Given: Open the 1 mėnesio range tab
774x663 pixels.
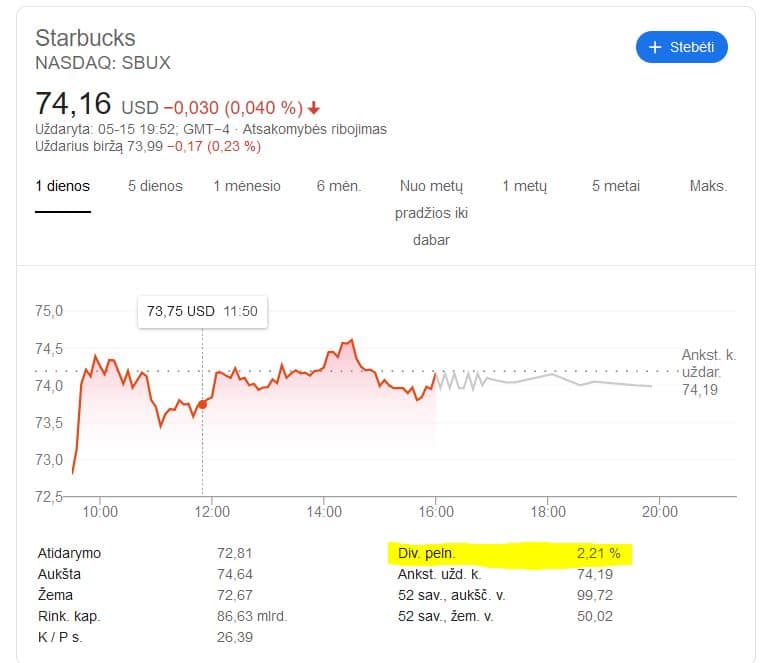Looking at the screenshot, I should click(x=247, y=186).
